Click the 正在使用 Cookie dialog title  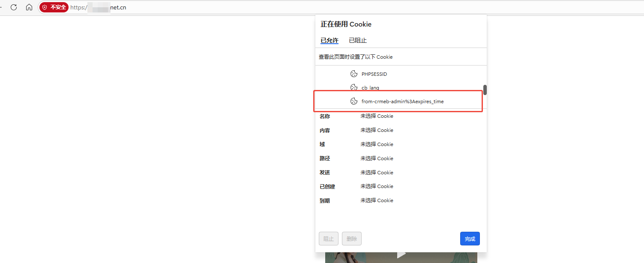(346, 24)
